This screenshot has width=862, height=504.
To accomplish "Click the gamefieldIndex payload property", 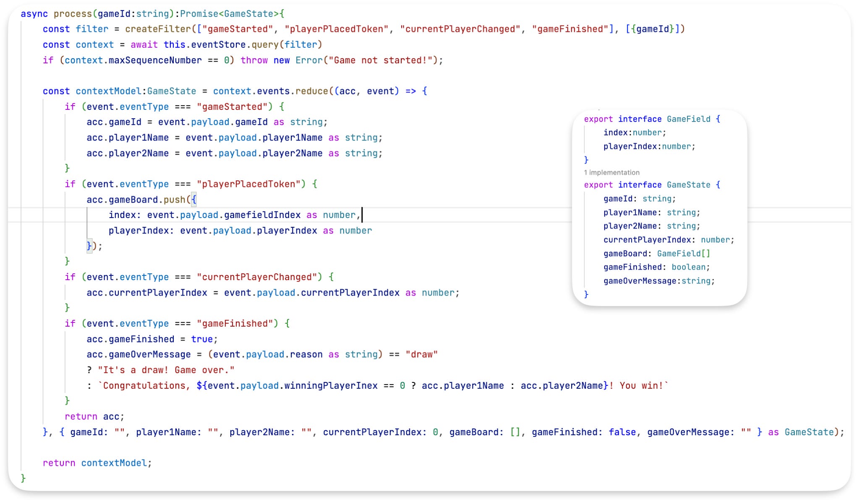I will pyautogui.click(x=262, y=215).
